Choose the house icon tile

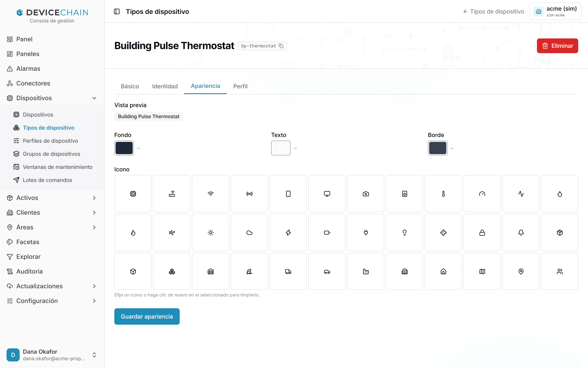(443, 271)
